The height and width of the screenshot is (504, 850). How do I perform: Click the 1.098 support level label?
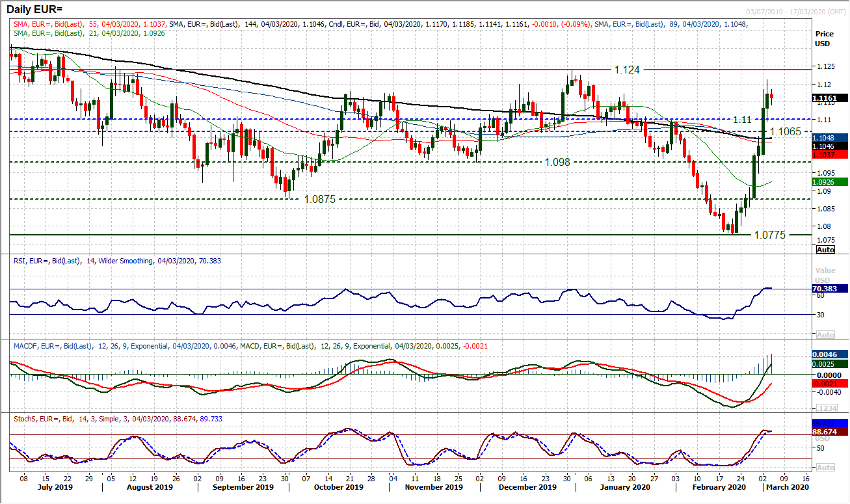coord(557,163)
